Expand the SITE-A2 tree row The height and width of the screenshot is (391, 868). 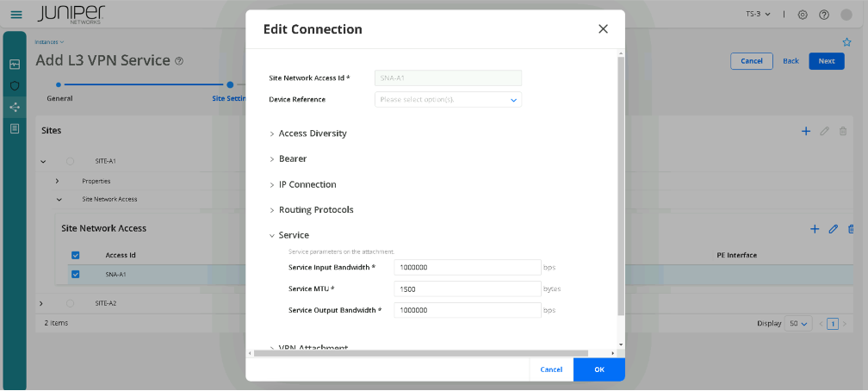tap(41, 303)
